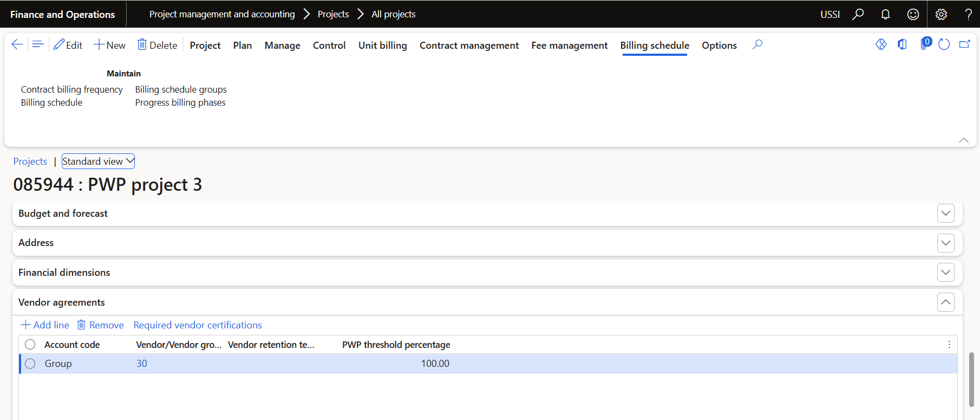Open the vendor group 30 link

[x=142, y=364]
